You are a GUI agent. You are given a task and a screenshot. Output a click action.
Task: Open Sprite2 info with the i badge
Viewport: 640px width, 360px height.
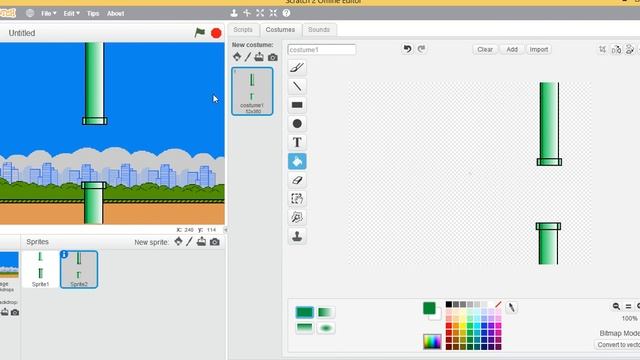click(x=64, y=254)
